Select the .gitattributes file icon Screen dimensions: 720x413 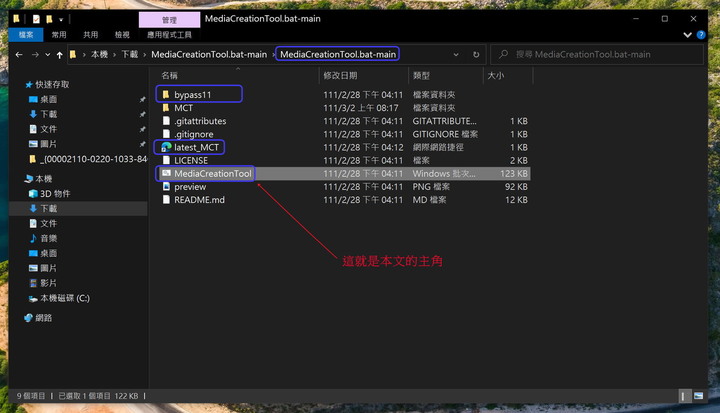click(x=166, y=121)
